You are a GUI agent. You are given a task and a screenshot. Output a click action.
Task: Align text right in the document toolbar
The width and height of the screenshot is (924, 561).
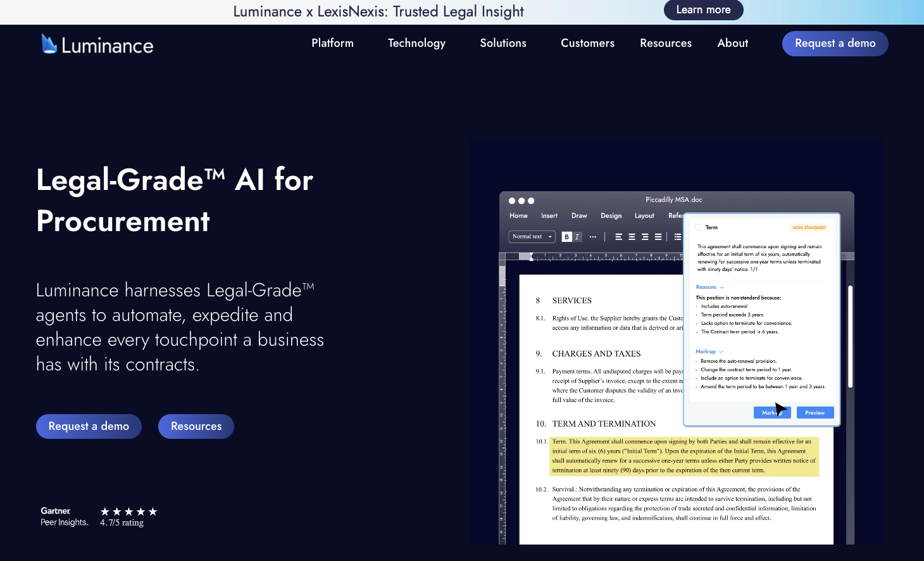click(x=645, y=237)
